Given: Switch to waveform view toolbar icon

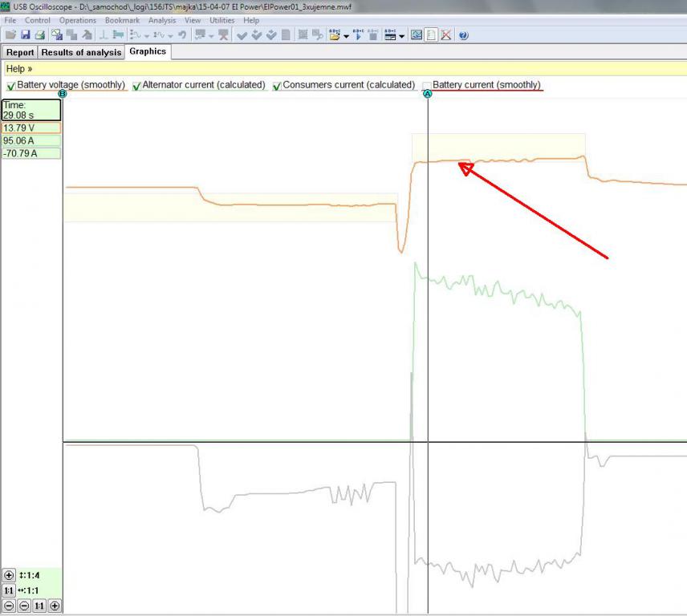Looking at the screenshot, I should coord(417,35).
